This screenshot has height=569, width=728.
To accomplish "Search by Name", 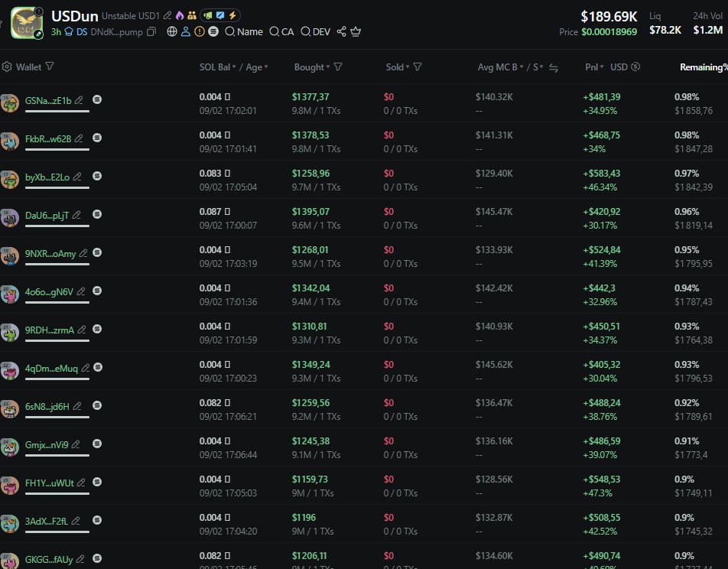I will [x=244, y=31].
